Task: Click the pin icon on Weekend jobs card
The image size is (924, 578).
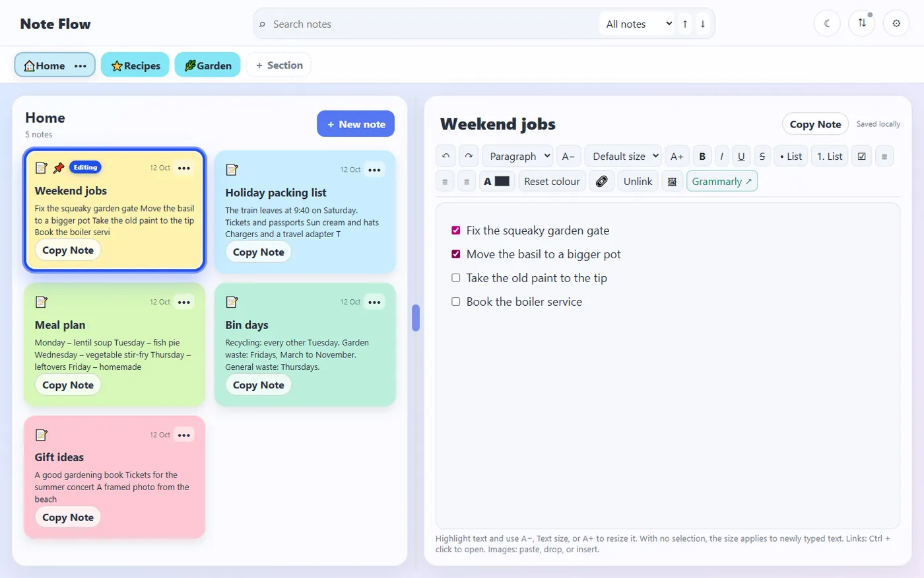Action: pyautogui.click(x=59, y=168)
